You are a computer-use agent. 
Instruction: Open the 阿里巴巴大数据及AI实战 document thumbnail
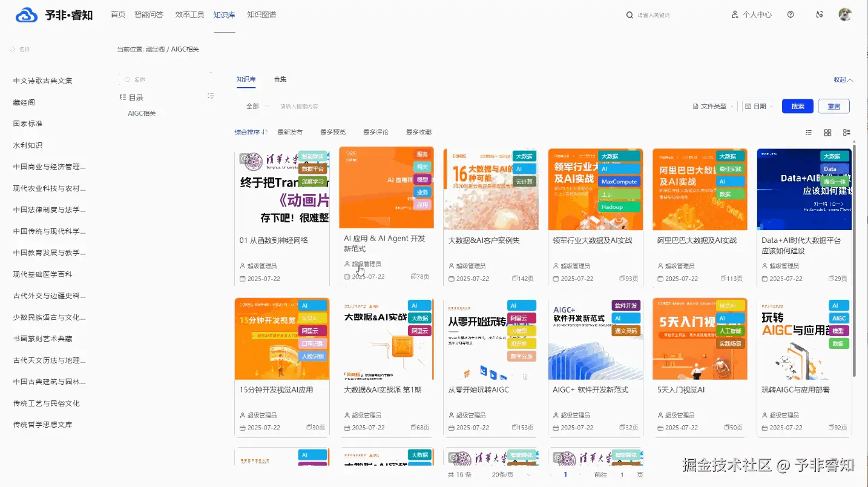pos(700,190)
